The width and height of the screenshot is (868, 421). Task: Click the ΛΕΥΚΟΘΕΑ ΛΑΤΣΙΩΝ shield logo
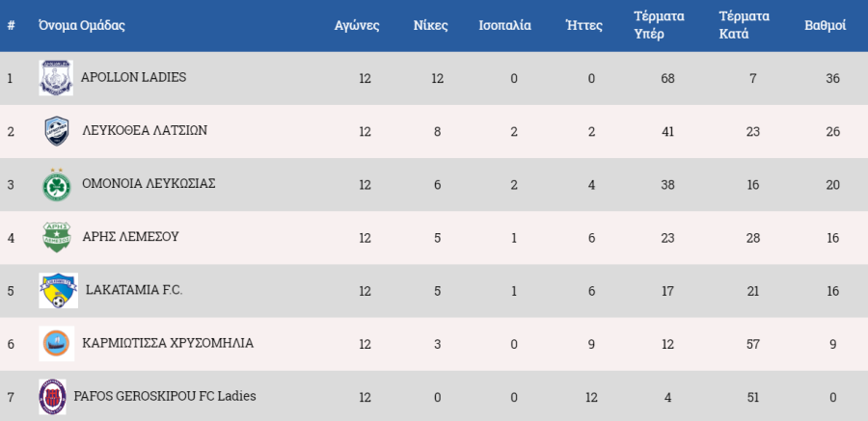57,131
